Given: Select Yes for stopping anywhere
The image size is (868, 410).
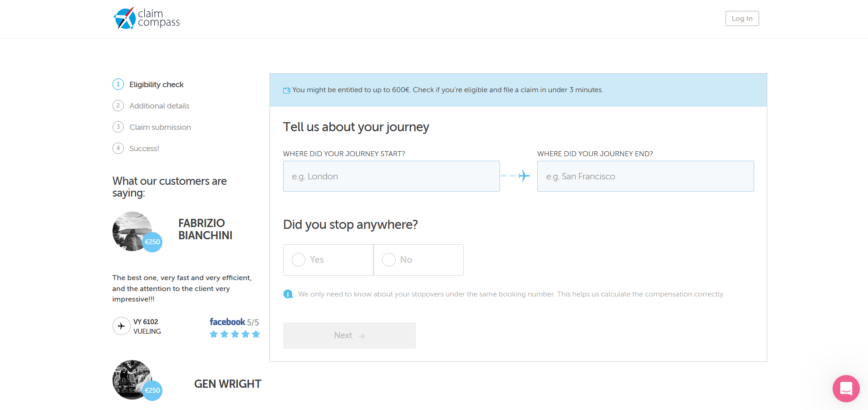Looking at the screenshot, I should coord(328,260).
